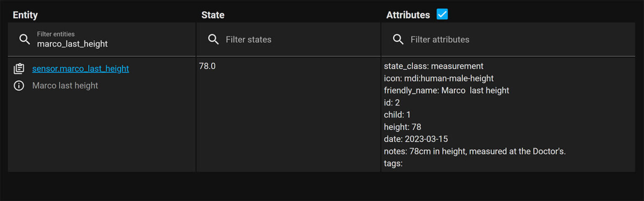Click the Entity column header
The height and width of the screenshot is (201, 644).
pos(25,15)
